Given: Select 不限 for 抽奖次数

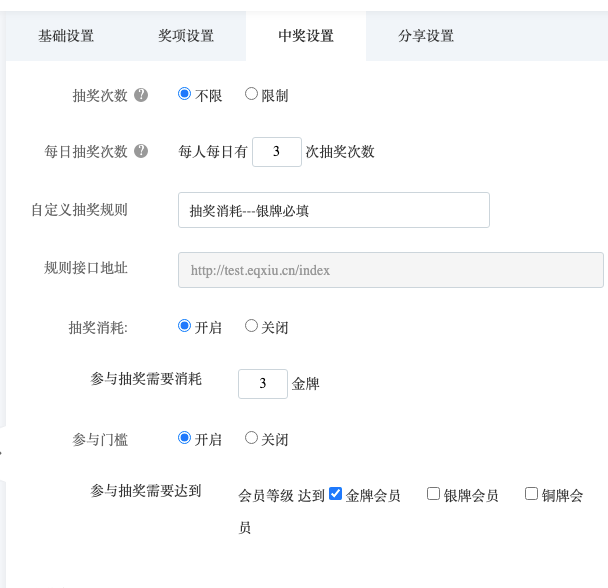Looking at the screenshot, I should coord(184,94).
